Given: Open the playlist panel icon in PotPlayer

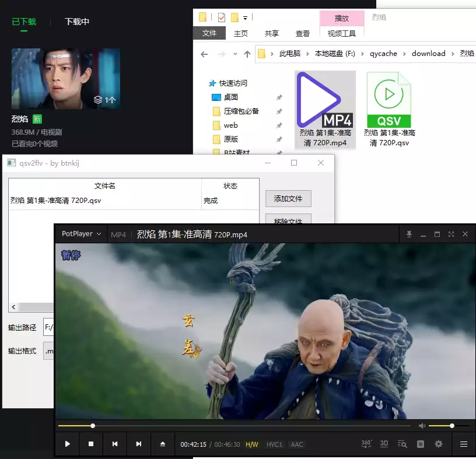Looking at the screenshot, I should pos(421,444).
